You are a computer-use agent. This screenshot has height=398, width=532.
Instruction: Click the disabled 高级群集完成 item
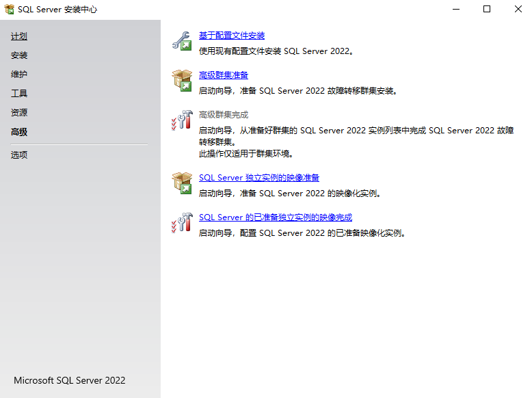223,115
